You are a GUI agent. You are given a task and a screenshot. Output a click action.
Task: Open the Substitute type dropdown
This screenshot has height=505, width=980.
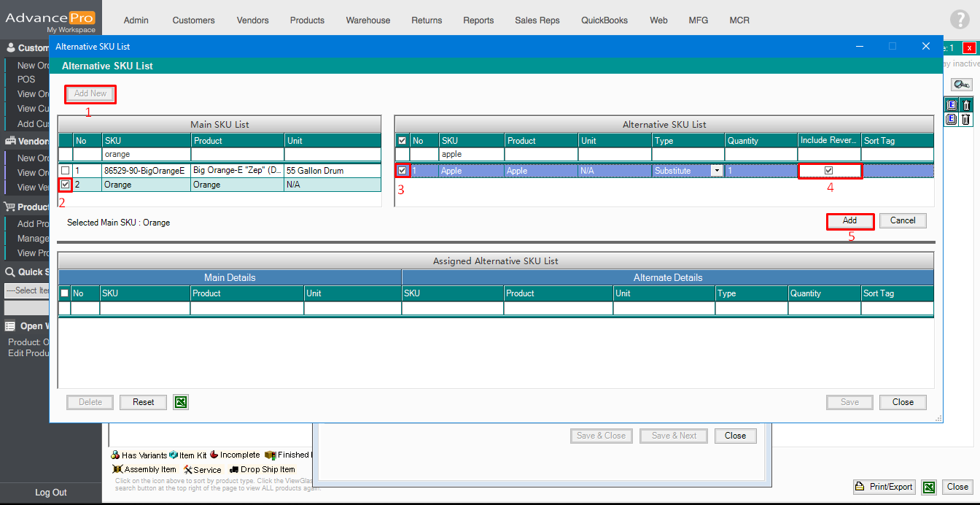pyautogui.click(x=717, y=171)
